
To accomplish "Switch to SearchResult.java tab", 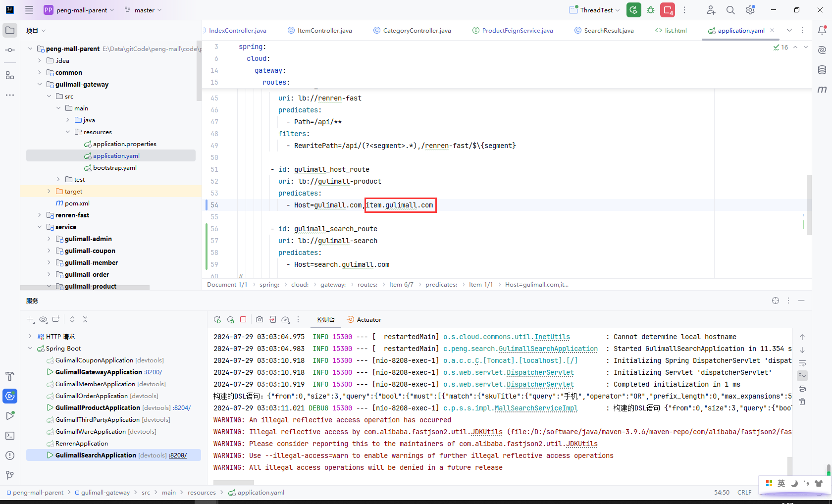I will point(604,30).
